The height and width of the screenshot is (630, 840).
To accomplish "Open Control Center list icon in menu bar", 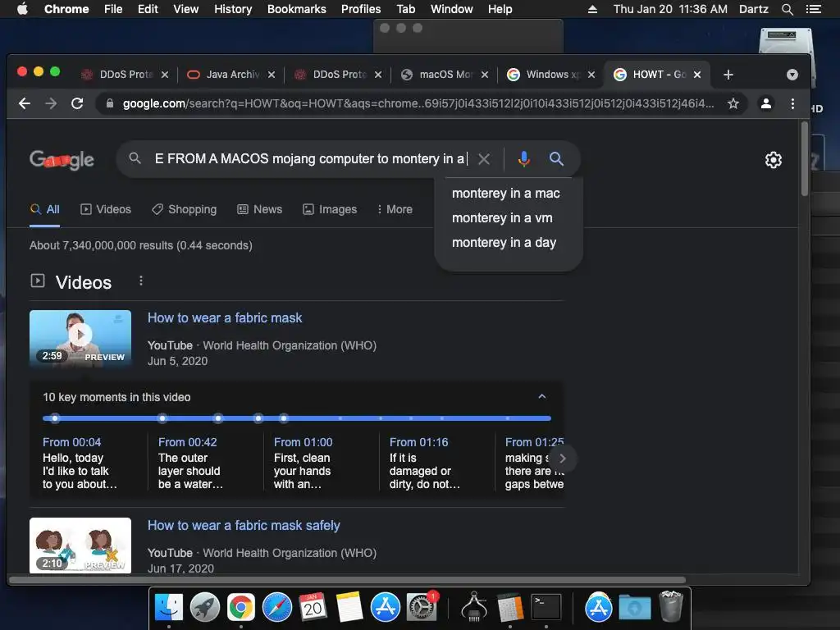I will coord(813,9).
